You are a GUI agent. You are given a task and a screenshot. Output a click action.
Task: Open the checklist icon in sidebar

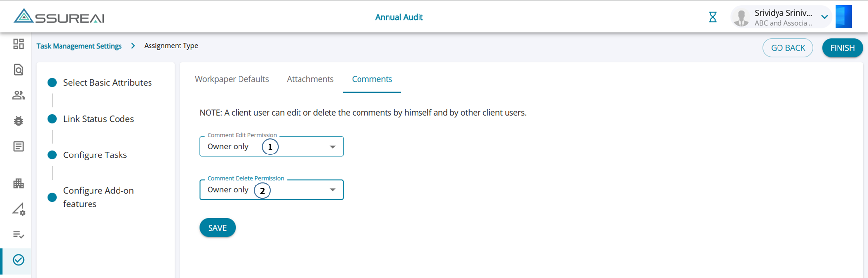[x=18, y=234]
